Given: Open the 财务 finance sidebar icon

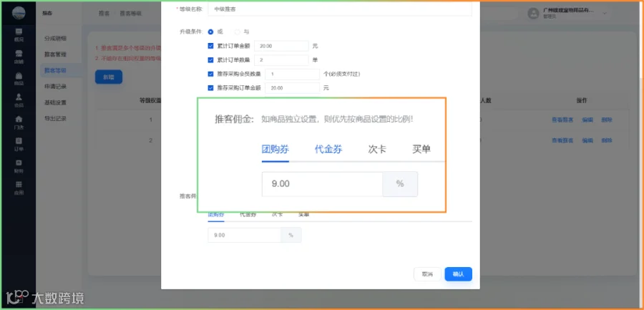Looking at the screenshot, I should click(19, 166).
